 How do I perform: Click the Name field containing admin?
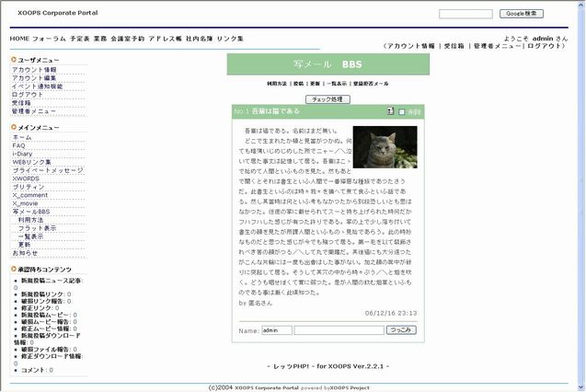[276, 329]
